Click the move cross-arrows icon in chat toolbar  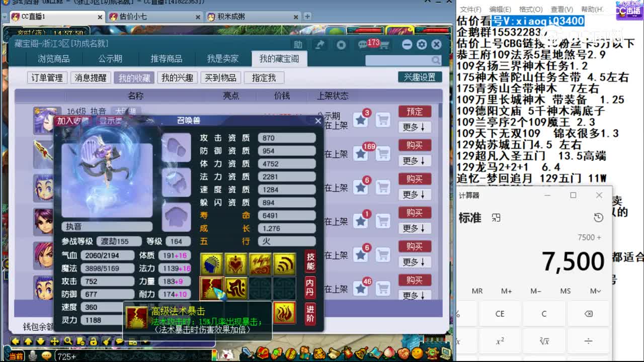[x=55, y=341]
